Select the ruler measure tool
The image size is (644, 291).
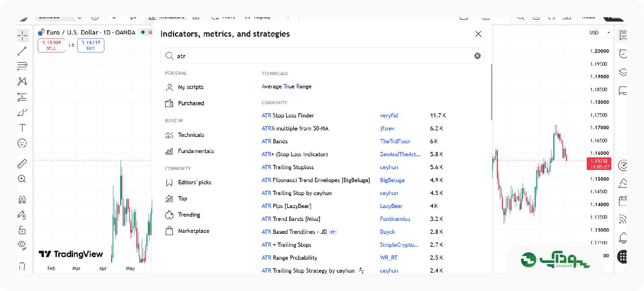click(22, 163)
